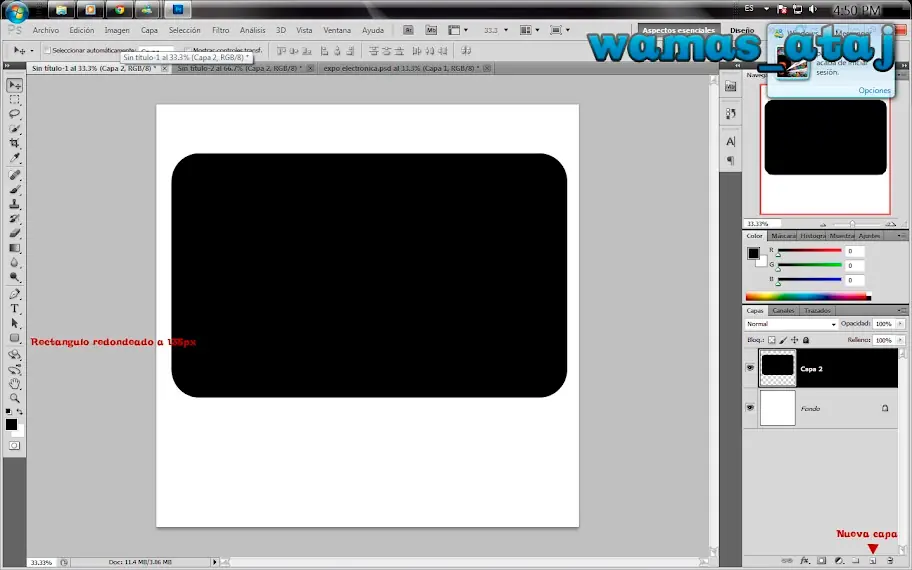Open the Edición menu
Screen dimensions: 912x570
coord(81,30)
